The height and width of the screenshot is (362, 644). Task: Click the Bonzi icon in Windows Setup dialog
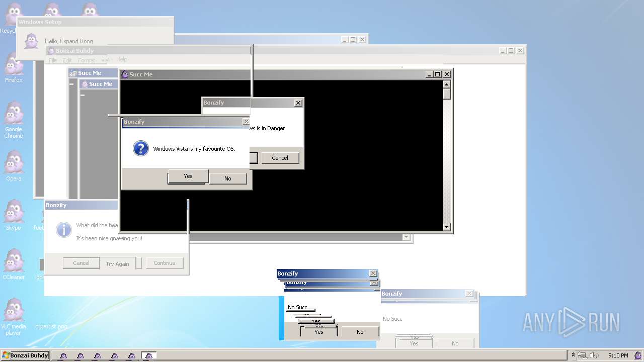click(x=31, y=41)
